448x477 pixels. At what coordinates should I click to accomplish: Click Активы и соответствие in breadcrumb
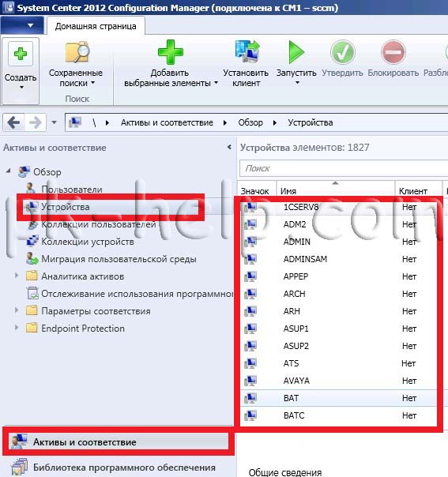167,122
